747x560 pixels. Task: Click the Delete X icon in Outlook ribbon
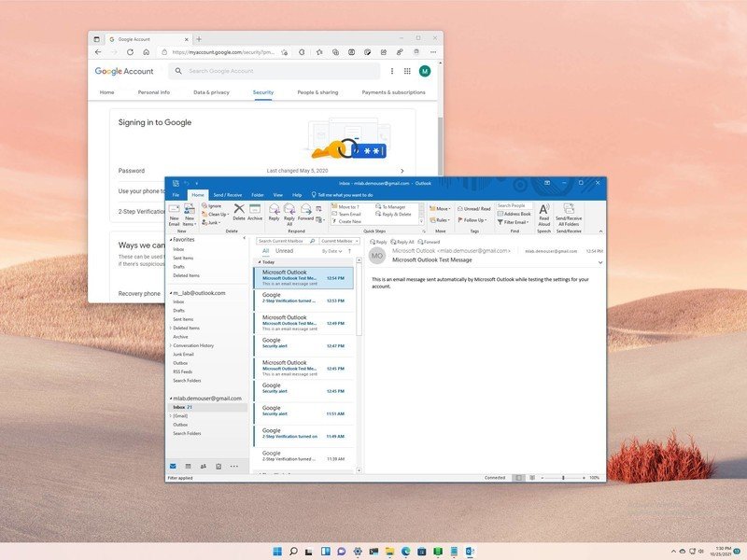click(x=239, y=212)
